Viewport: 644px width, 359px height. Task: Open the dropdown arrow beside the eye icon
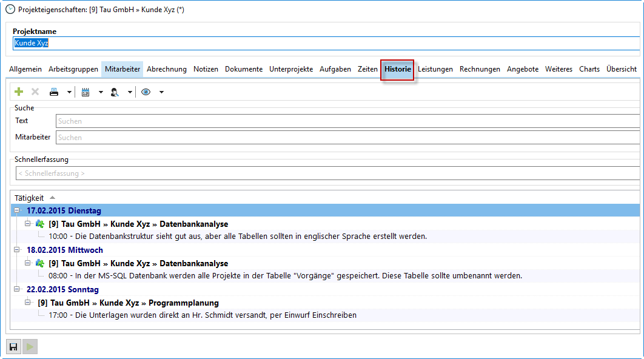pyautogui.click(x=161, y=92)
